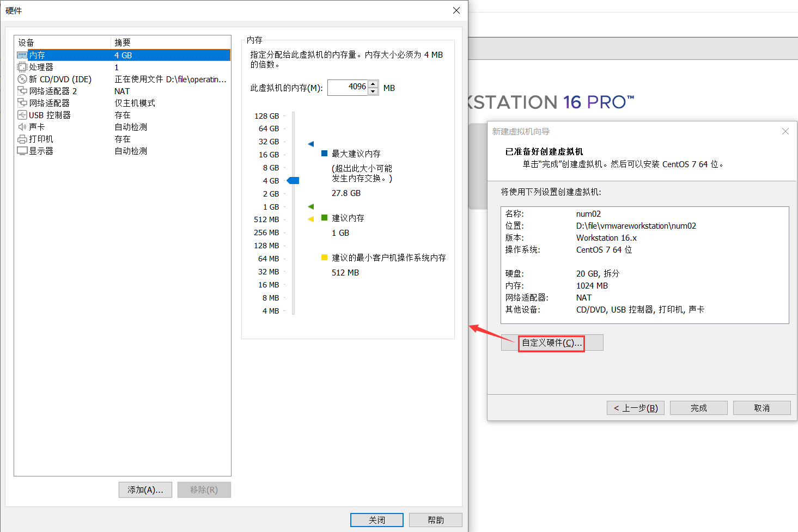The image size is (798, 532).
Task: Click the 2 GB slider scale label
Action: tap(271, 194)
